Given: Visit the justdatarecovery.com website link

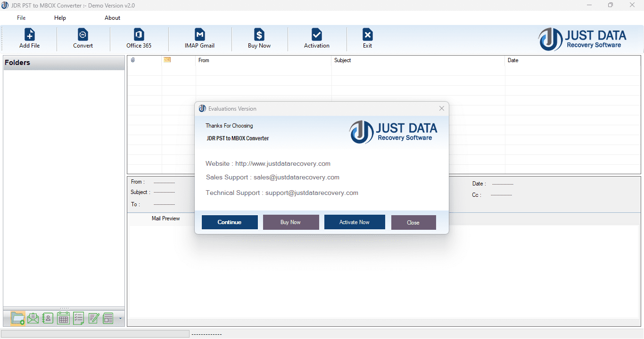Looking at the screenshot, I should pyautogui.click(x=283, y=163).
